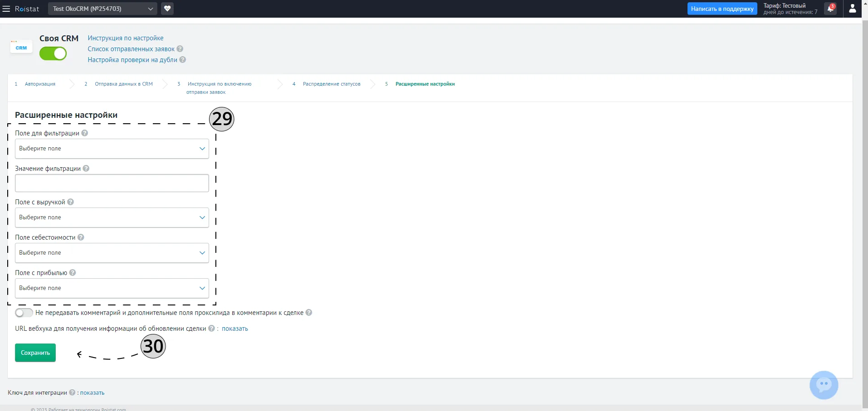The width and height of the screenshot is (868, 411).
Task: Open the notifications bell
Action: tap(830, 9)
